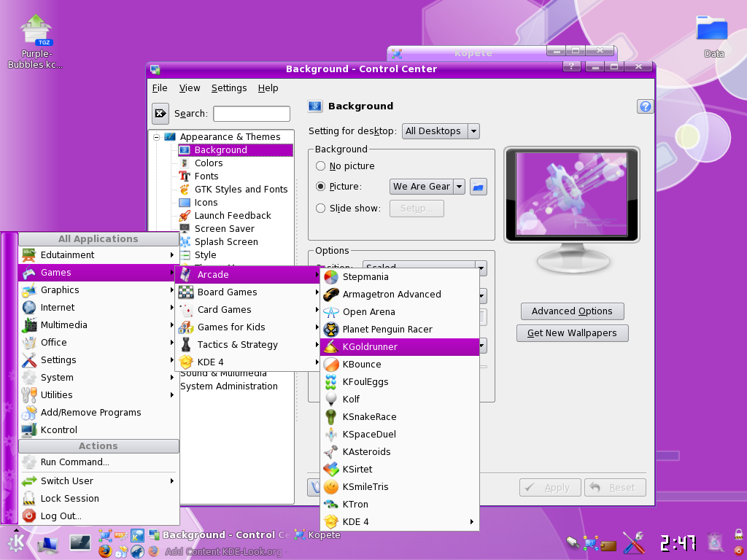
Task: Start the Kolf golf game
Action: click(x=400, y=399)
